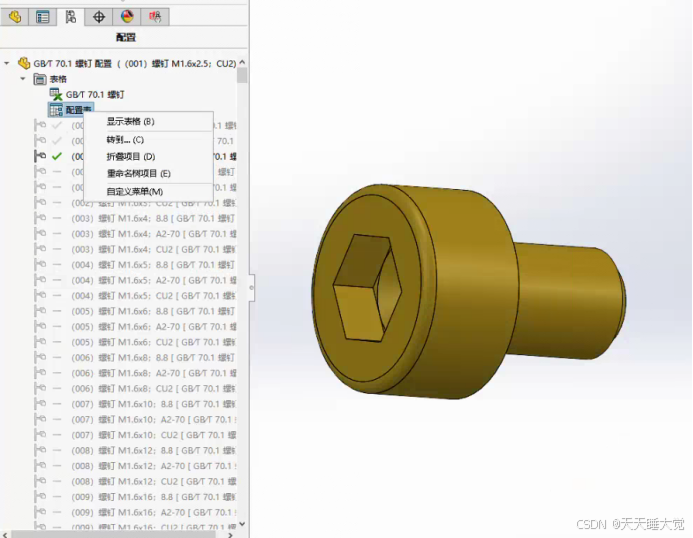Click the vertical scrollbar thumb
Screen dimensions: 693x538
click(242, 75)
